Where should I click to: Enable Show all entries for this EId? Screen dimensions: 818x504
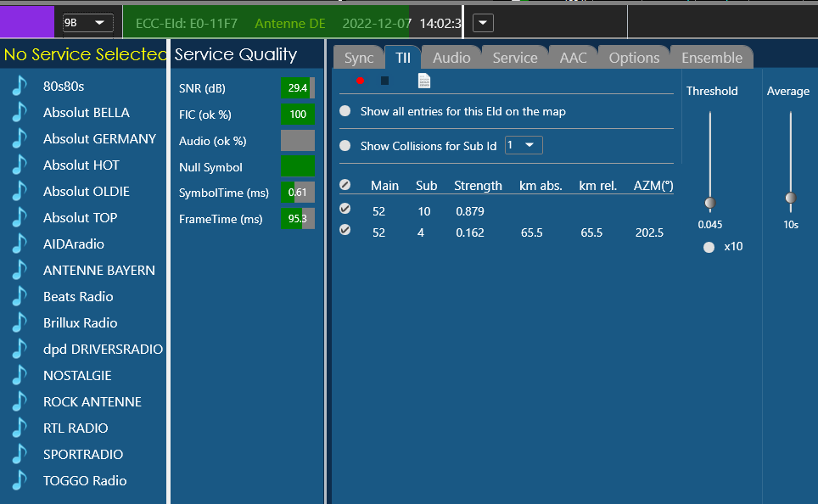[x=345, y=111]
